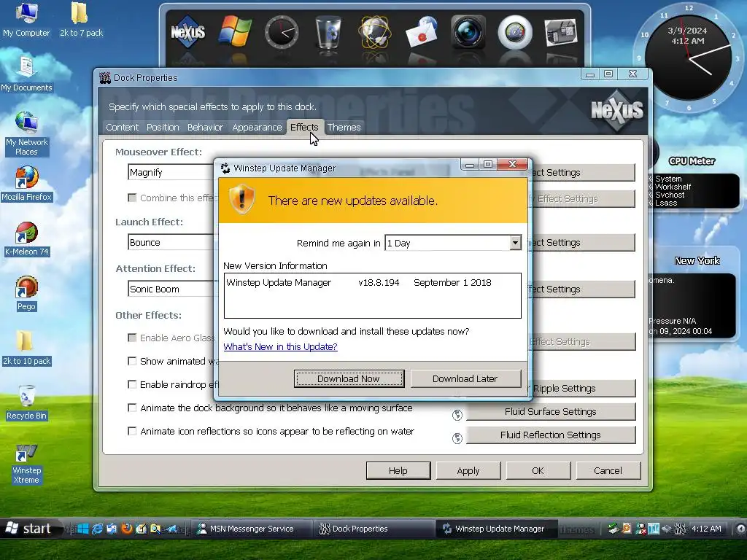
Task: Open the mail envelope icon in the dock
Action: click(422, 32)
